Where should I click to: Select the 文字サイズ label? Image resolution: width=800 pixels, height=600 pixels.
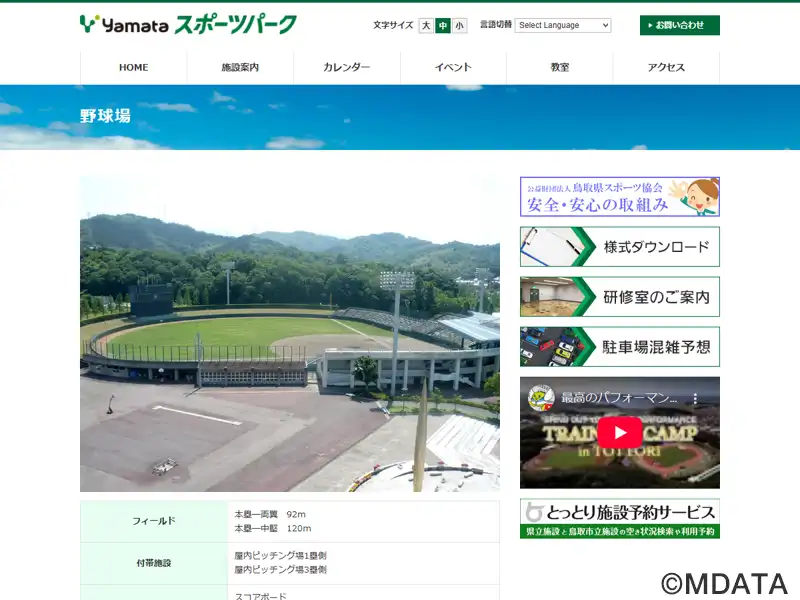point(393,25)
